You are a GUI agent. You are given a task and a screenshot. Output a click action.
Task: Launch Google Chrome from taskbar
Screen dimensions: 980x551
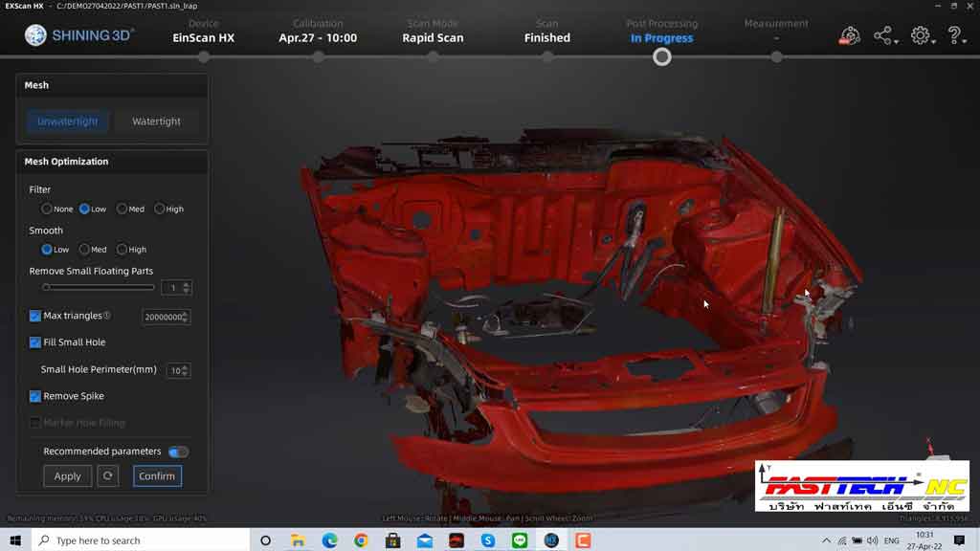click(x=361, y=540)
